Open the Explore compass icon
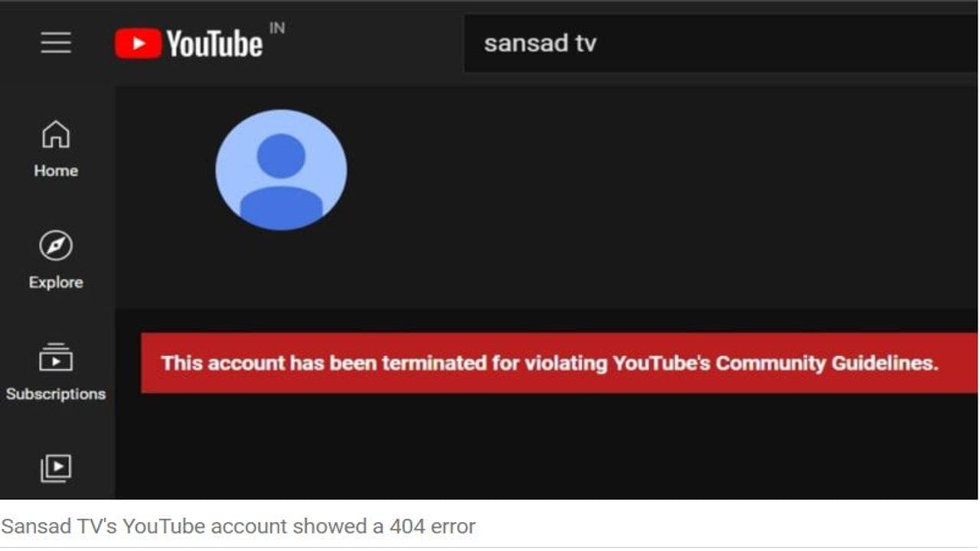This screenshot has height=551, width=980. point(56,246)
